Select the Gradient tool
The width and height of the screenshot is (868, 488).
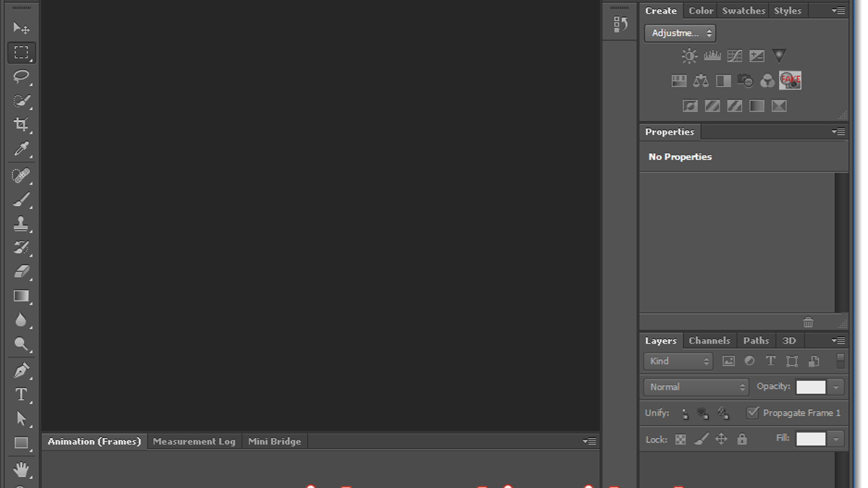pyautogui.click(x=21, y=296)
